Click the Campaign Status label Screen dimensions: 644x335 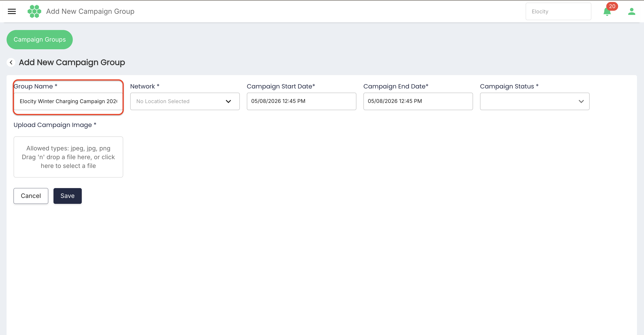(x=509, y=86)
